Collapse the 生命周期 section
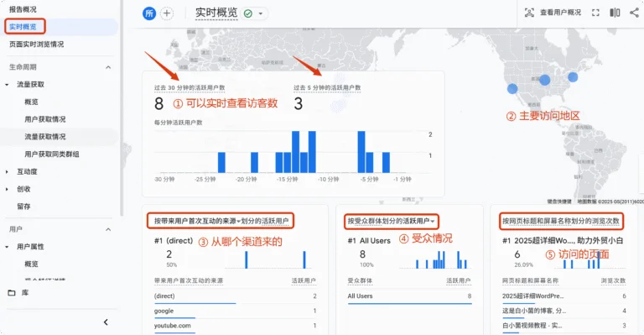The width and height of the screenshot is (644, 335). 108,67
